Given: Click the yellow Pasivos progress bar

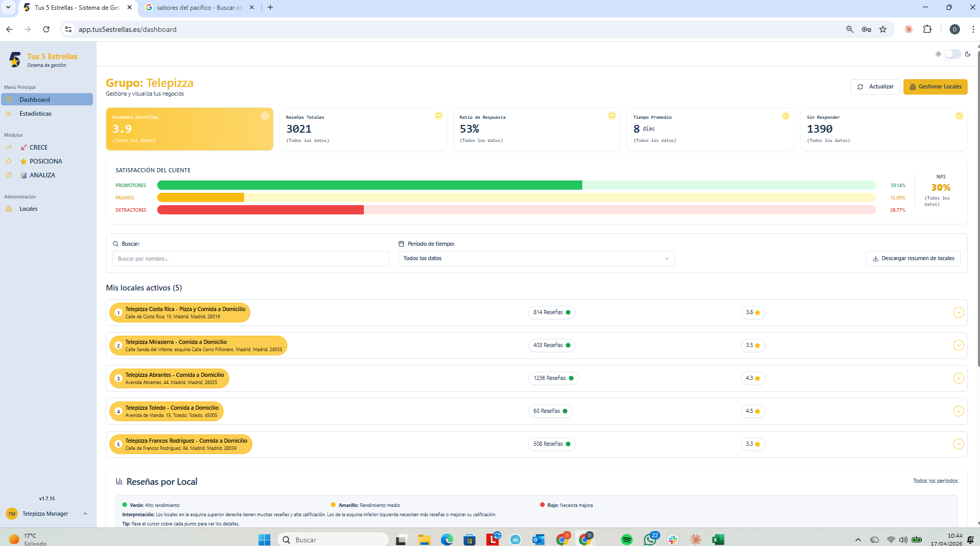Looking at the screenshot, I should tap(200, 197).
